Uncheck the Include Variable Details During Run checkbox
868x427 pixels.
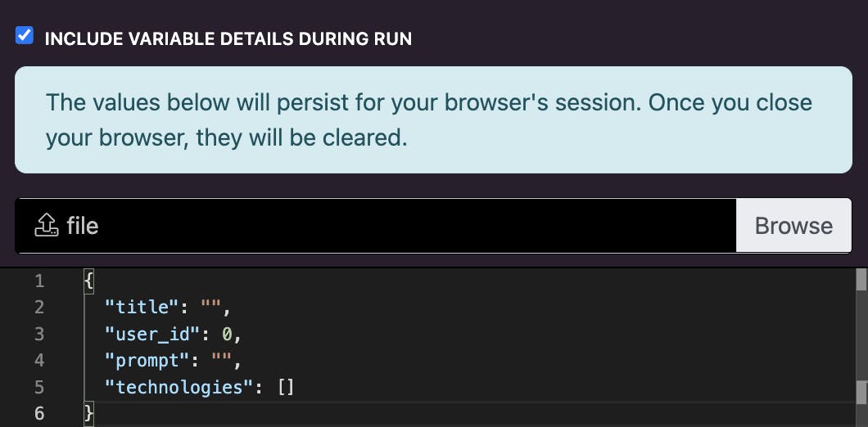[x=25, y=36]
